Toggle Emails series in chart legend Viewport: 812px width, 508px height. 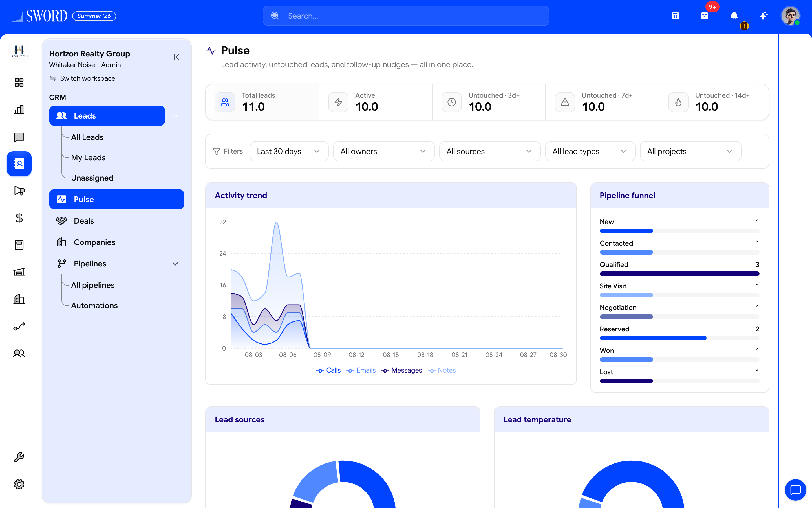pyautogui.click(x=361, y=370)
